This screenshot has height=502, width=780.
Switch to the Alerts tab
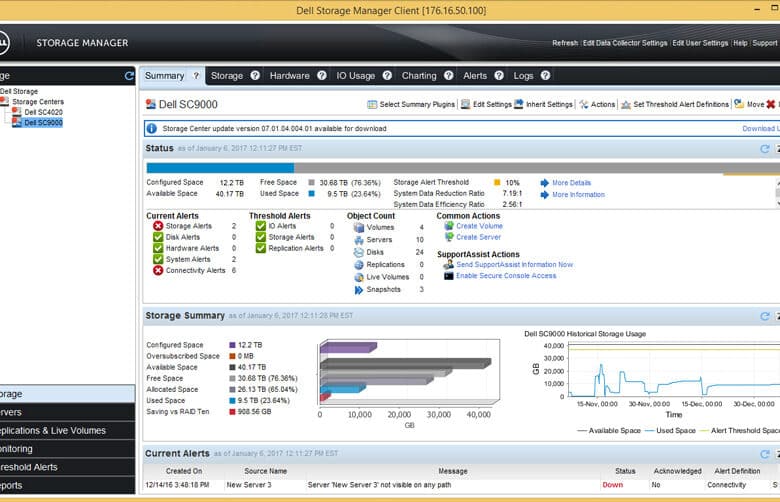point(475,76)
